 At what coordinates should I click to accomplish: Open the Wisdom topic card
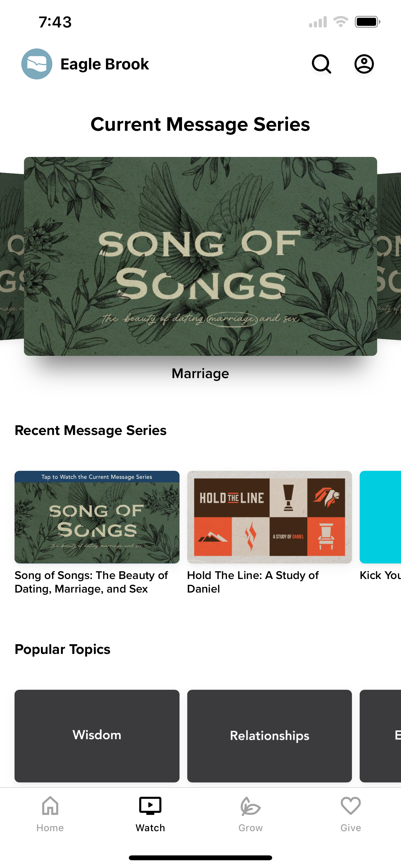[97, 736]
